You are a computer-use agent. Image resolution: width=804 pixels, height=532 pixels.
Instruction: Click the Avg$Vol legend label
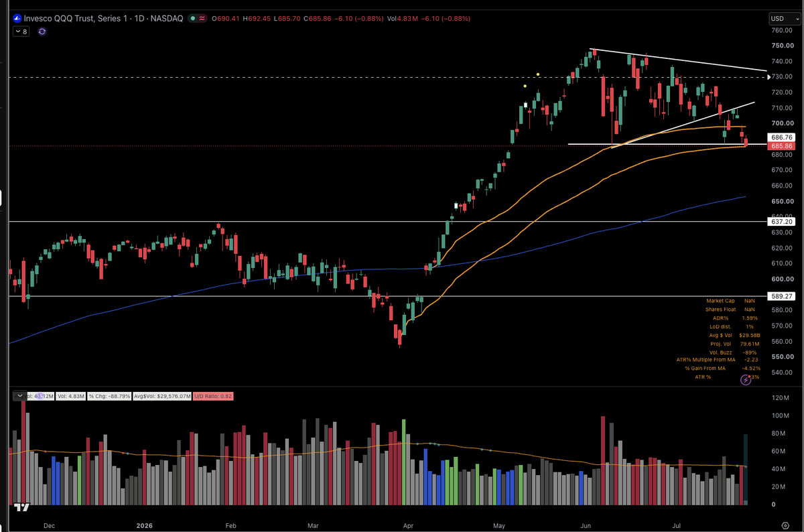pyautogui.click(x=162, y=396)
